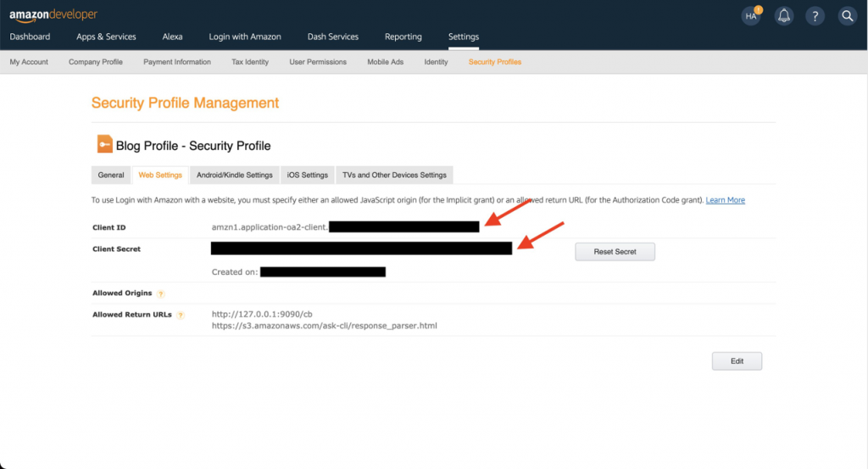
Task: Open the notifications bell icon
Action: pyautogui.click(x=783, y=16)
